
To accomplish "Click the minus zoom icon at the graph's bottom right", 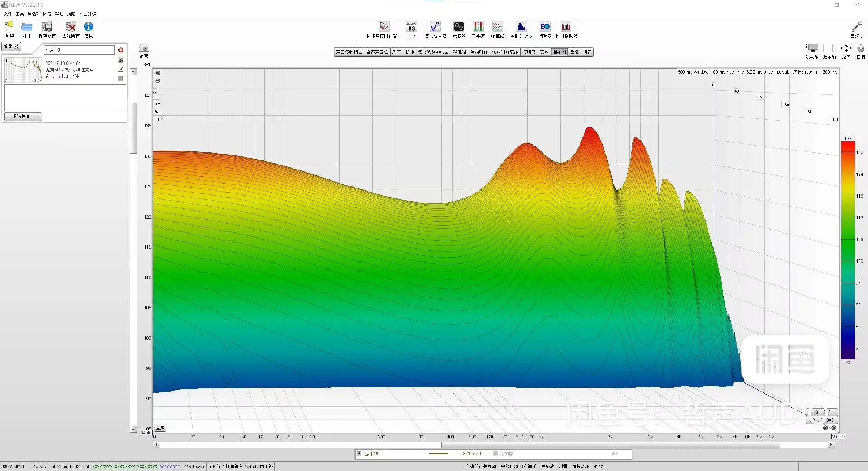I will [826, 428].
